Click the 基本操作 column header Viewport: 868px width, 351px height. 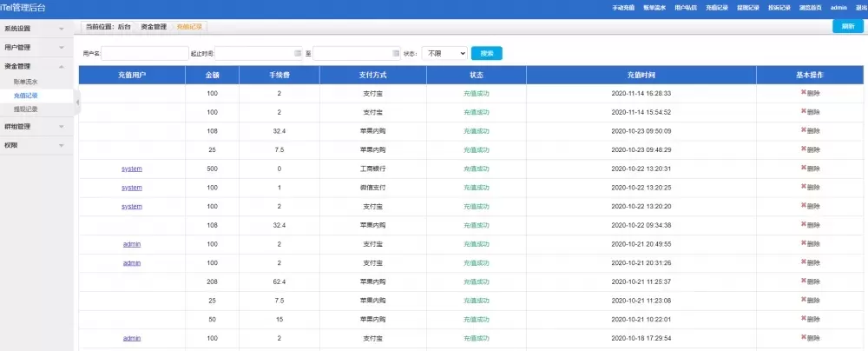pyautogui.click(x=810, y=75)
